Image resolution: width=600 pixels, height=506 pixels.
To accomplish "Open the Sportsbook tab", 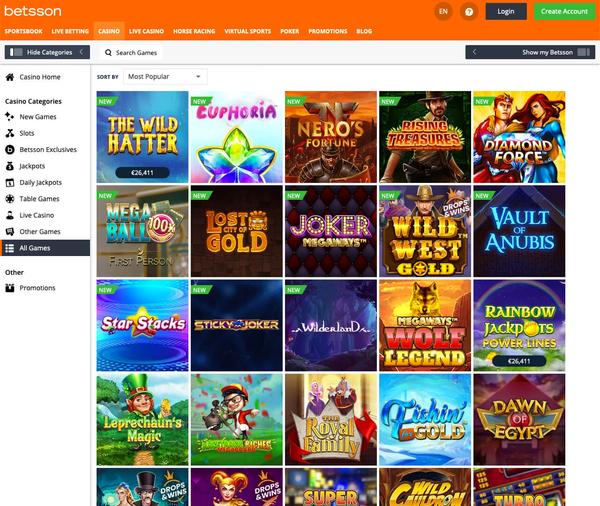I will [x=23, y=31].
